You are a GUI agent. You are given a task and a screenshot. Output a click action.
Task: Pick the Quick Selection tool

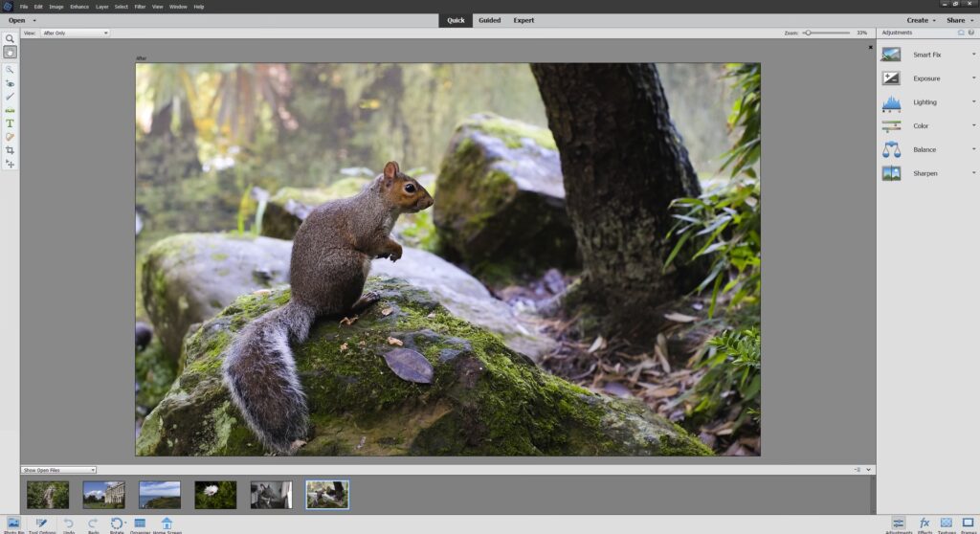tap(10, 70)
